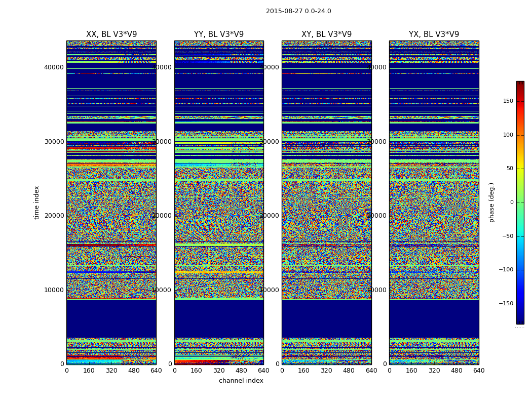Click the 480 x-tick under YX panel
Image resolution: width=532 pixels, height=405 pixels.
tap(457, 371)
